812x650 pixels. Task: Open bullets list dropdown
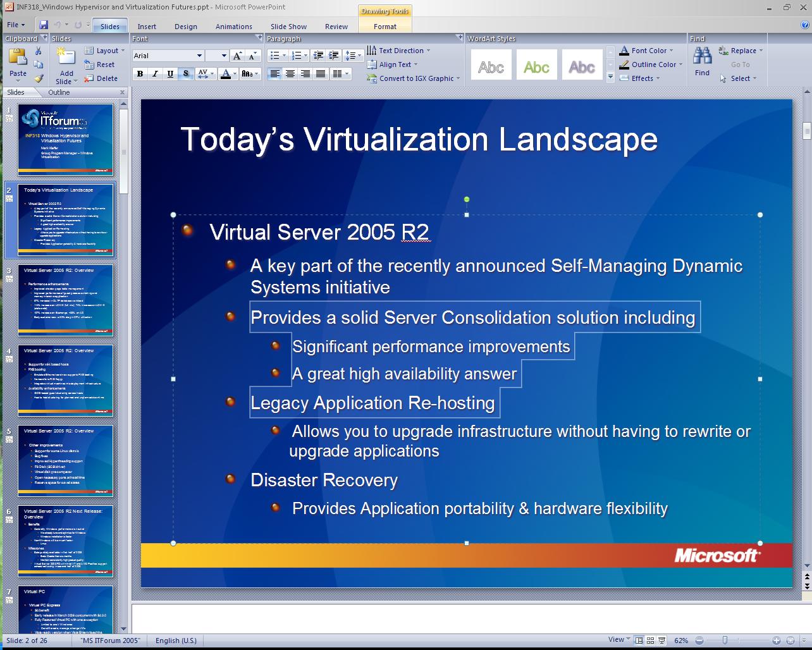point(285,56)
